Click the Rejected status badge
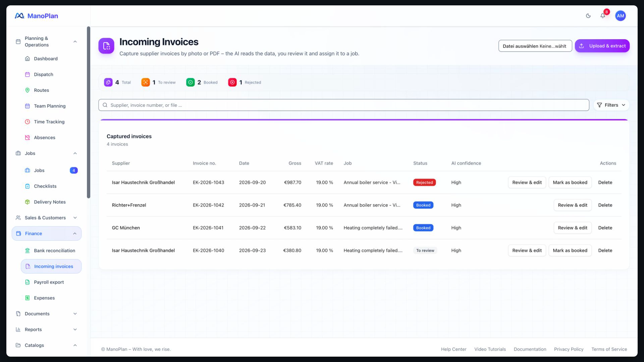The width and height of the screenshot is (644, 362). [424, 182]
